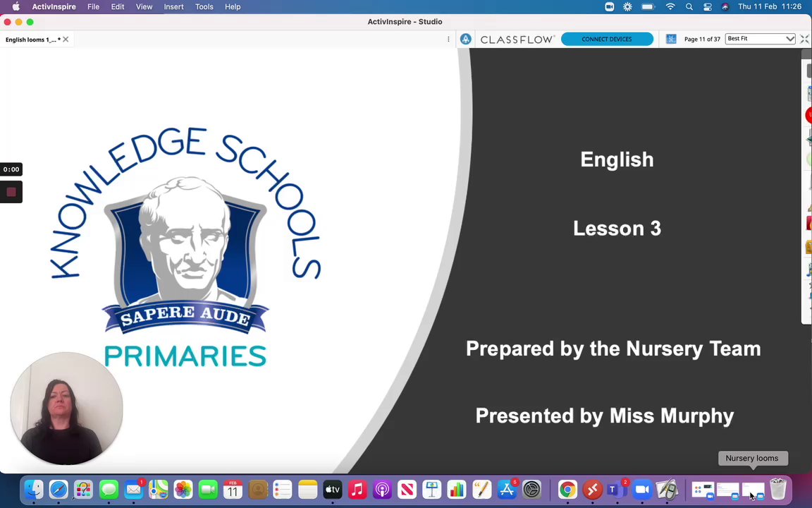Launch Google Chrome from the Dock

(567, 490)
